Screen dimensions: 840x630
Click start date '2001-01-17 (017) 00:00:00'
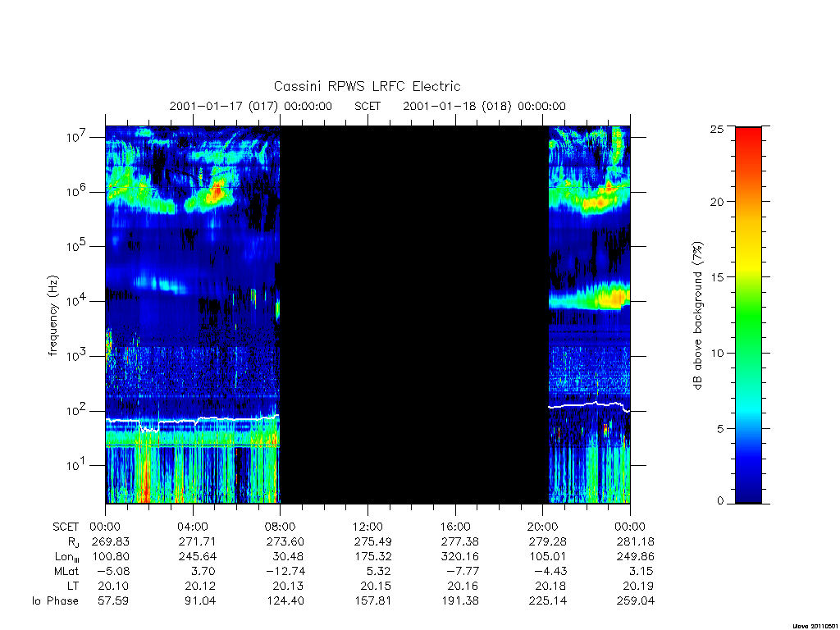coord(251,106)
